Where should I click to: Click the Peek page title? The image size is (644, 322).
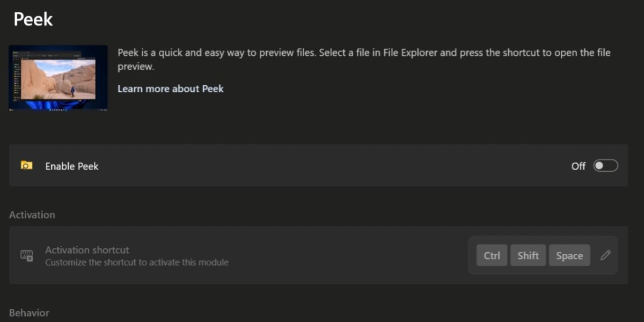[x=33, y=19]
